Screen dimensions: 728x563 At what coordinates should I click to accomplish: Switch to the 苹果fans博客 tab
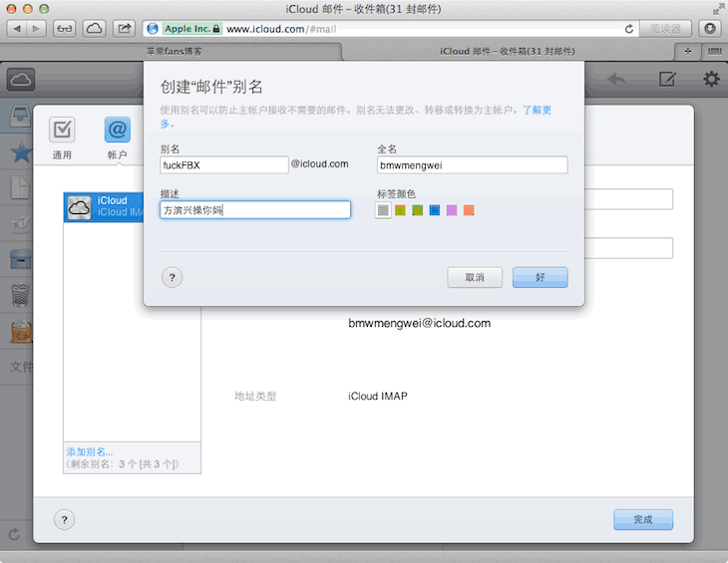point(175,52)
